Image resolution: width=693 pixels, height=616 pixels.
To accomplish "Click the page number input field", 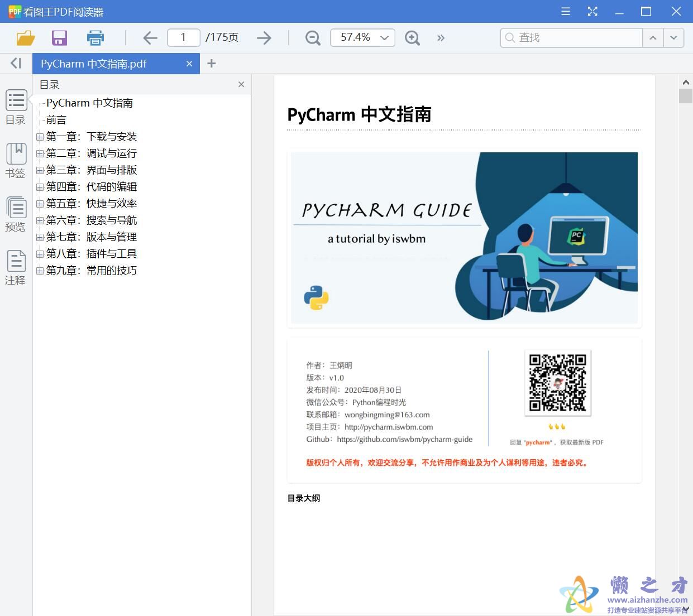I will click(183, 37).
